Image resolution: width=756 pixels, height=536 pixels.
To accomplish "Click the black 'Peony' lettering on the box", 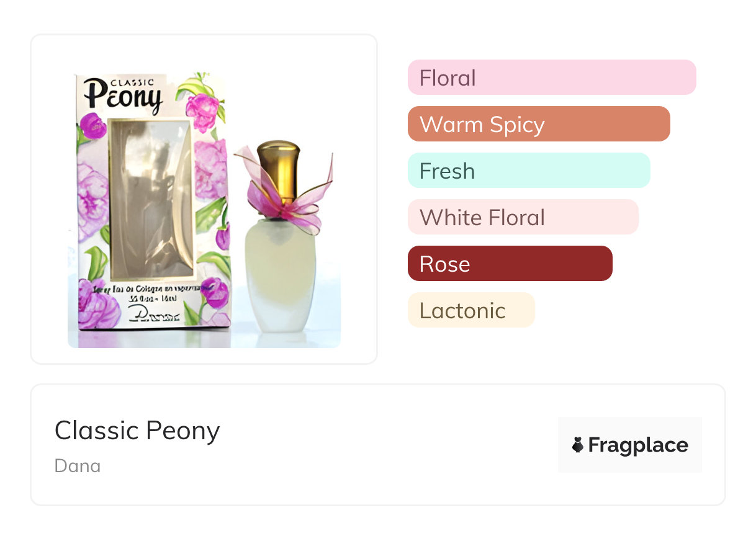I will 123,98.
